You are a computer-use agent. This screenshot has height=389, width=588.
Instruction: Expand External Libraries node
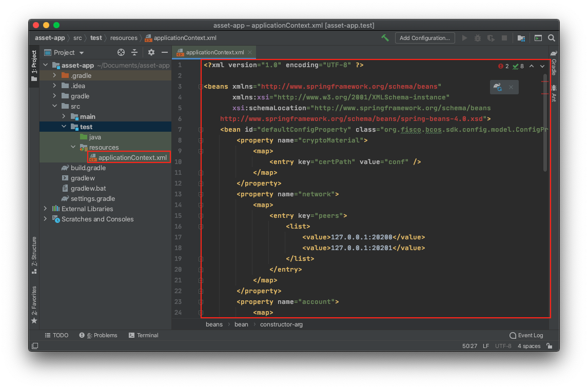[x=46, y=209]
